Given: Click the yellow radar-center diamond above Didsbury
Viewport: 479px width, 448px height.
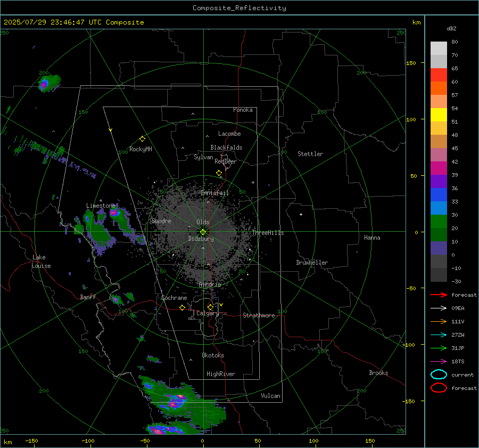Looking at the screenshot, I should click(203, 232).
